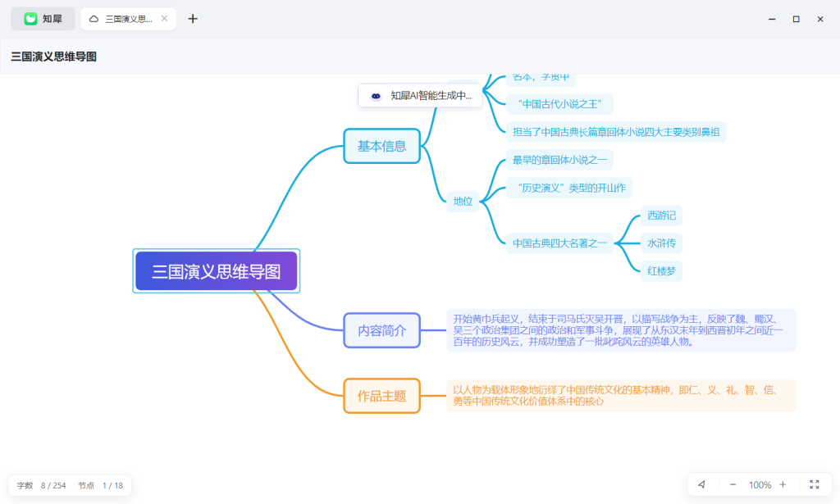The image size is (840, 504).
Task: Click the 节点 1 / 18 counter
Action: (x=100, y=486)
